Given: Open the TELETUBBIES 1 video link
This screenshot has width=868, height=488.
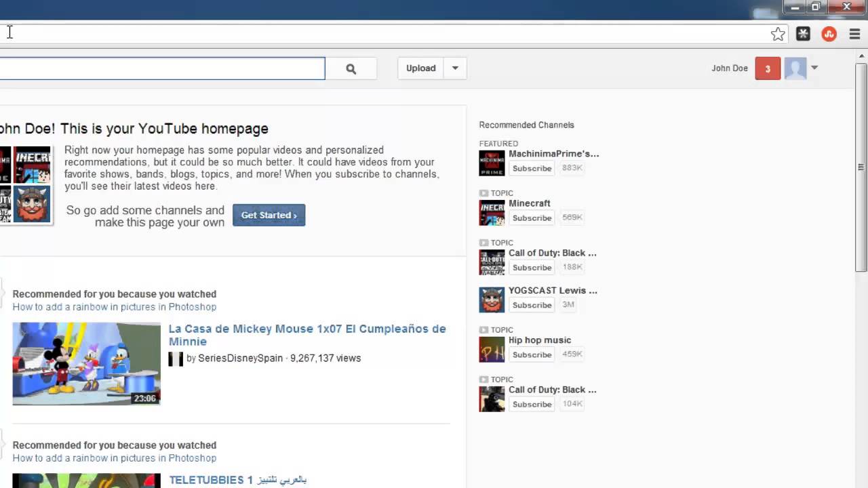Looking at the screenshot, I should [237, 480].
